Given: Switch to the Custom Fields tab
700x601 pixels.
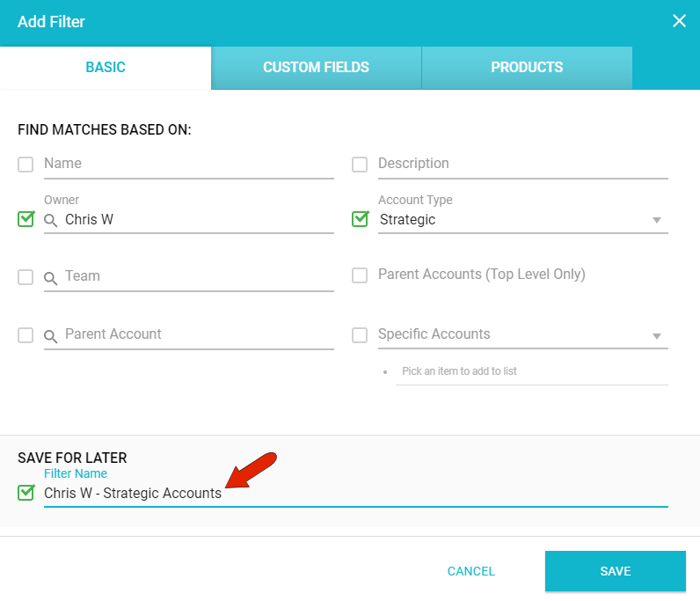Looking at the screenshot, I should pyautogui.click(x=316, y=68).
